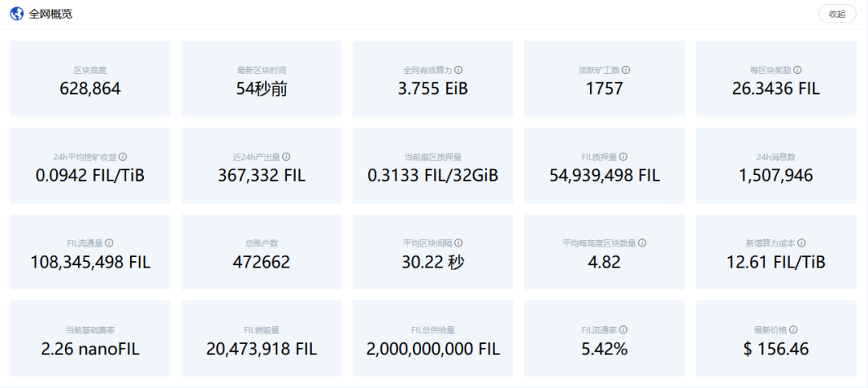Image resolution: width=868 pixels, height=388 pixels.
Task: Open info icon next to FIL流通率
Action: tap(624, 330)
